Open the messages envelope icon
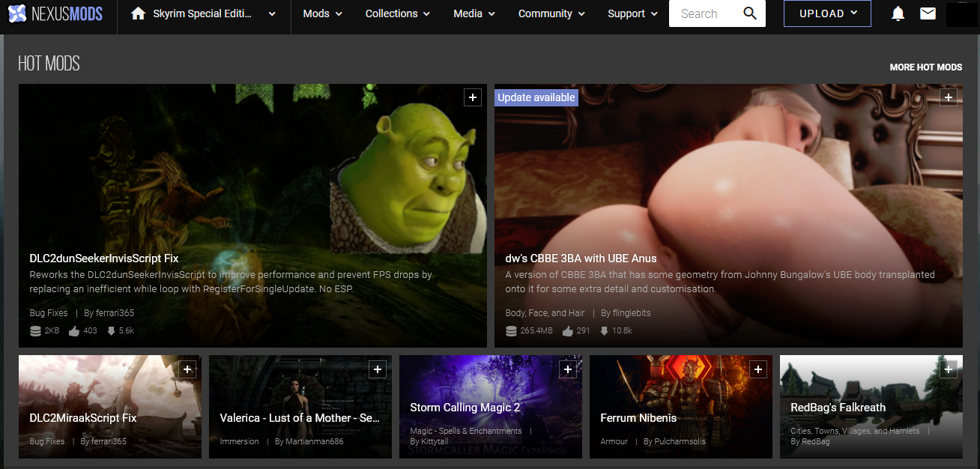980x469 pixels. click(x=928, y=13)
